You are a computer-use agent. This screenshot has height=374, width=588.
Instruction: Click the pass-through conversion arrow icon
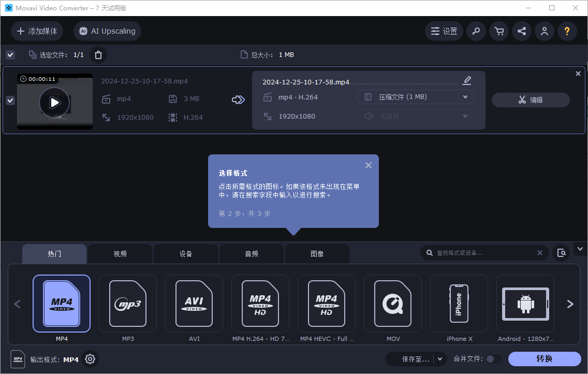coord(238,99)
